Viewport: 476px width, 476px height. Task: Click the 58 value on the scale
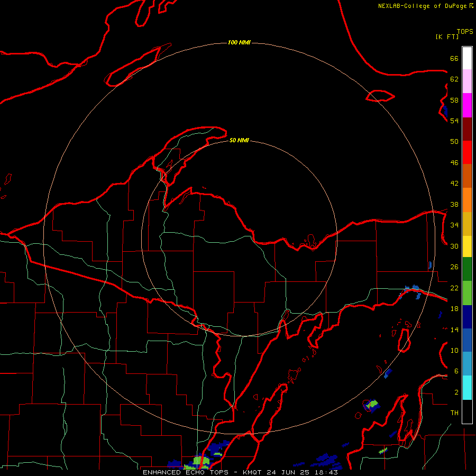454,100
